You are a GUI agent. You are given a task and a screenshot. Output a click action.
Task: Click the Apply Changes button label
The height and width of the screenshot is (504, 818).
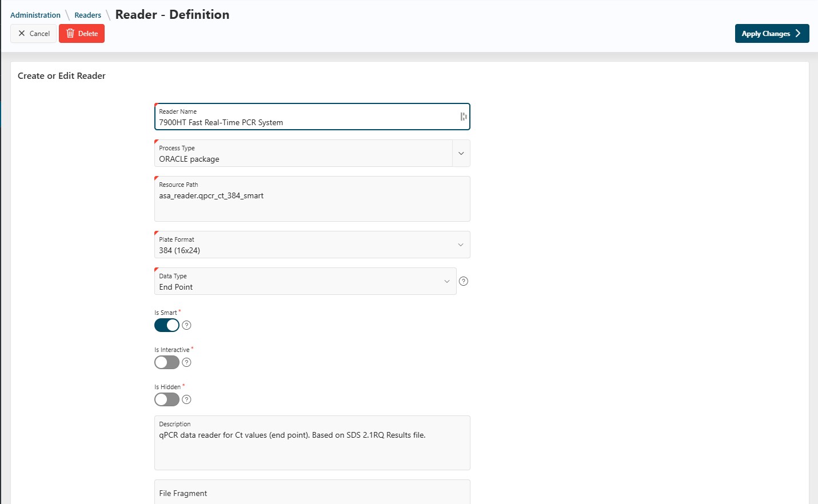(766, 34)
